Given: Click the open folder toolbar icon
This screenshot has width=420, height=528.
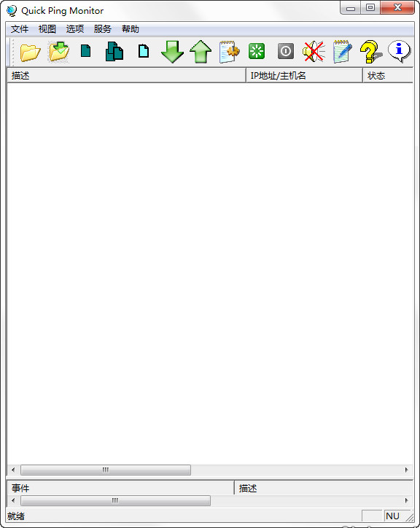Looking at the screenshot, I should (30, 52).
